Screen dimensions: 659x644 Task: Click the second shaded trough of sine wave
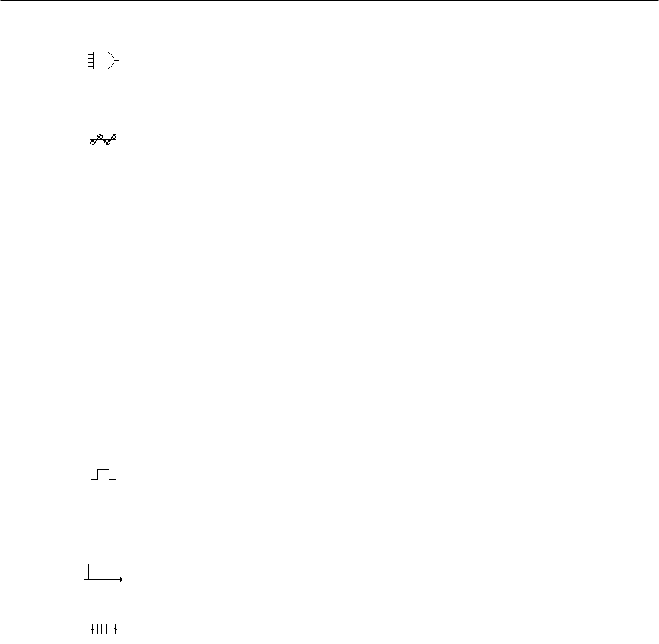click(107, 142)
